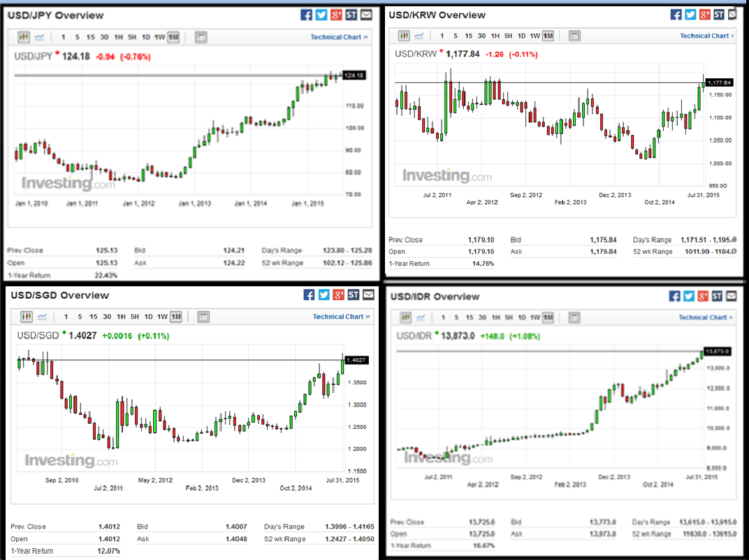Share USD/KRW overview on Twitter
This screenshot has height=560, width=749.
[x=690, y=15]
